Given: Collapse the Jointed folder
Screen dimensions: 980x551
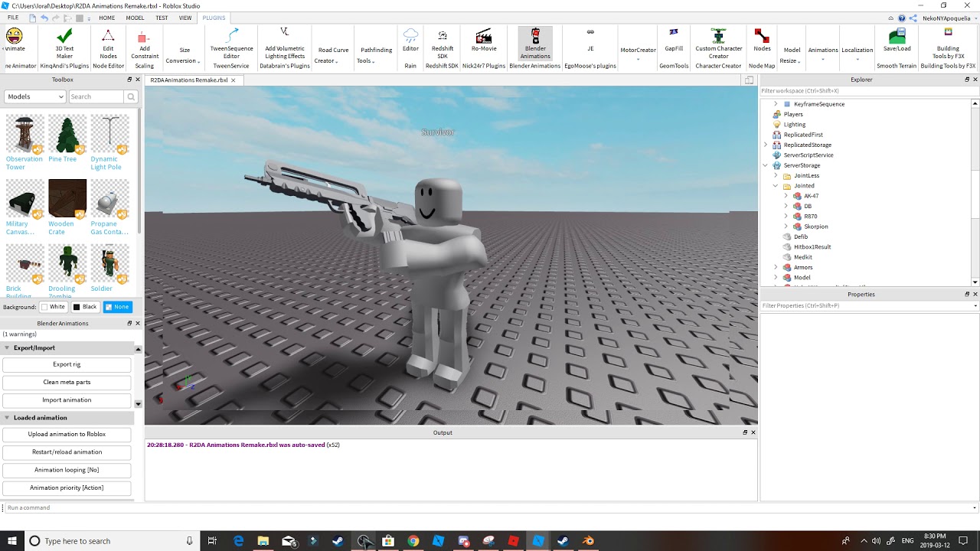Looking at the screenshot, I should (776, 186).
